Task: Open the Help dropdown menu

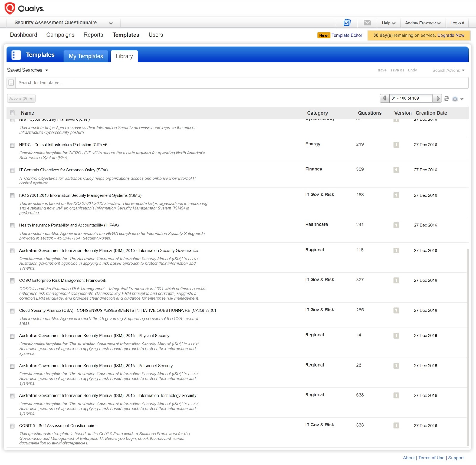Action: point(389,23)
